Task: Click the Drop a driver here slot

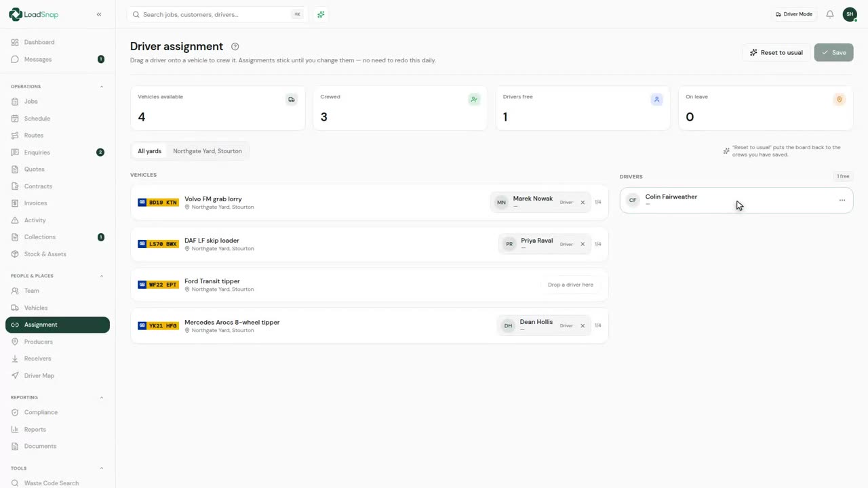Action: pos(570,285)
